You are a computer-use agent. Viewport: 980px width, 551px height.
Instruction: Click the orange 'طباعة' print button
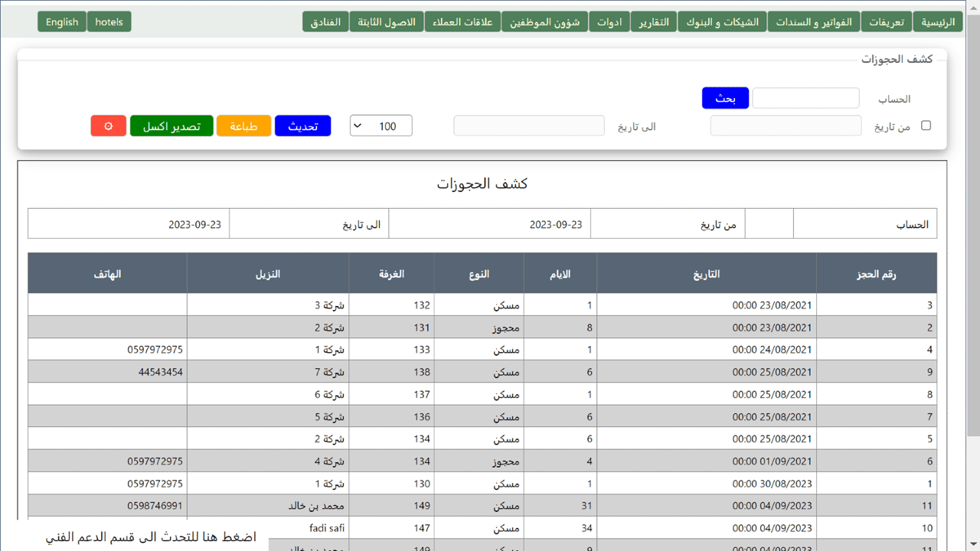[x=243, y=126]
